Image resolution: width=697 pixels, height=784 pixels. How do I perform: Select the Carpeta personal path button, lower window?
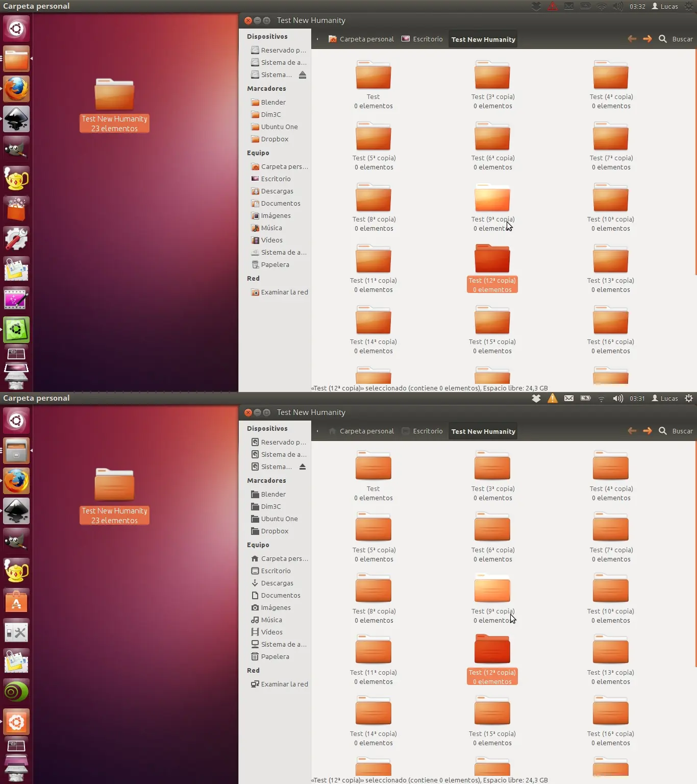[x=361, y=431]
